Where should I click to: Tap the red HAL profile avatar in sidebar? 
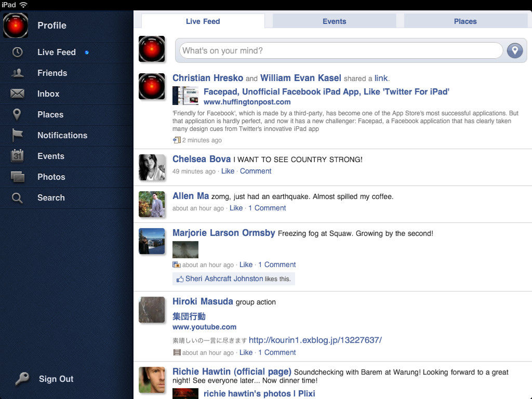tap(16, 25)
